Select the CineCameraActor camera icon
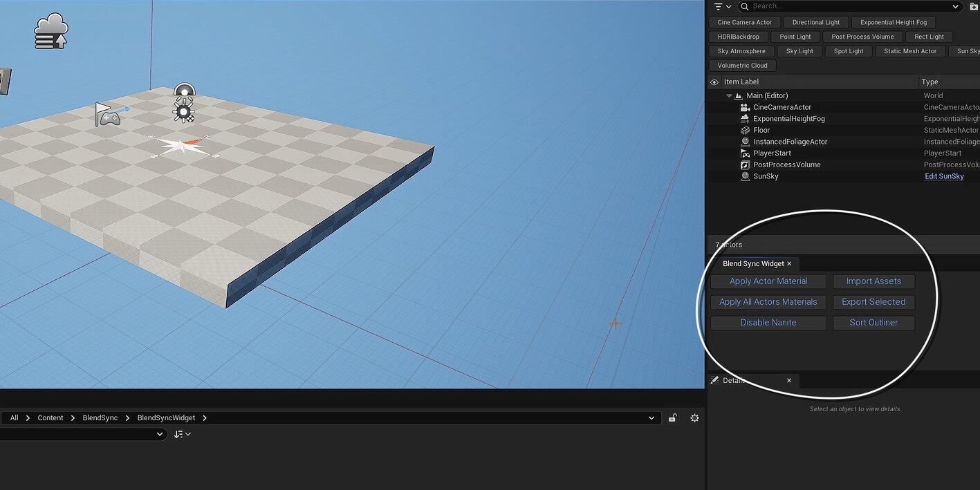Viewport: 980px width, 490px height. (x=745, y=108)
